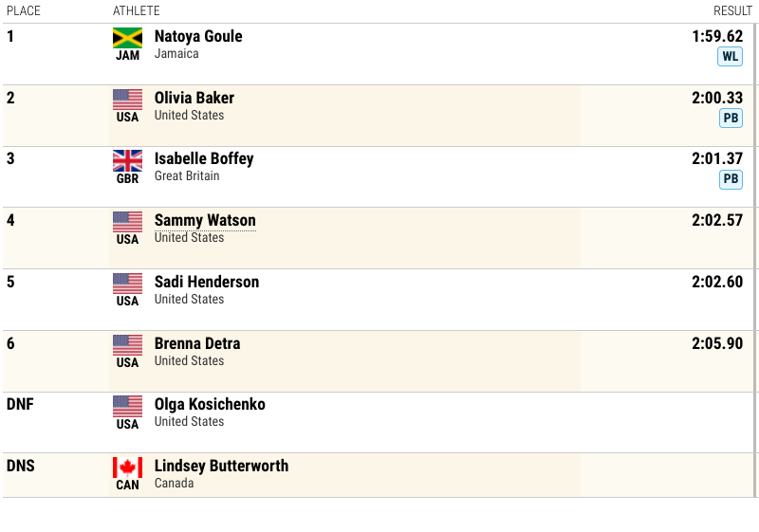Click Brenna Detra's USA flag icon
Viewport: 759px width, 532px height.
127,345
